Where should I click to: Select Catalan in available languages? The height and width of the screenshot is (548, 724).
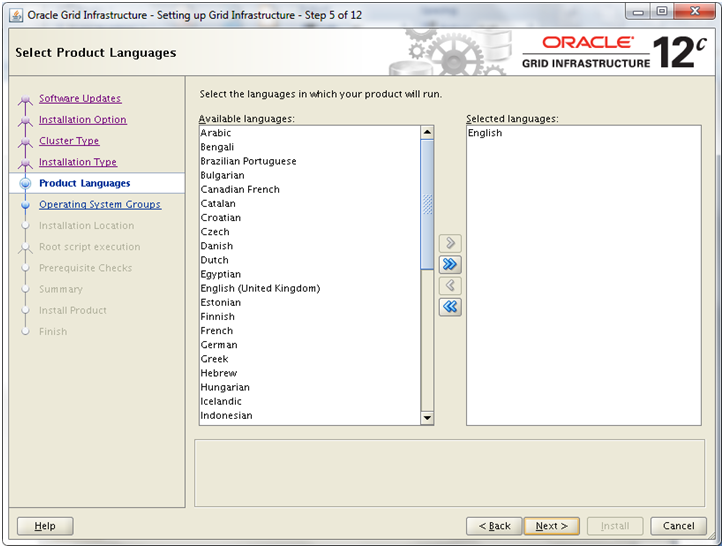(x=310, y=204)
